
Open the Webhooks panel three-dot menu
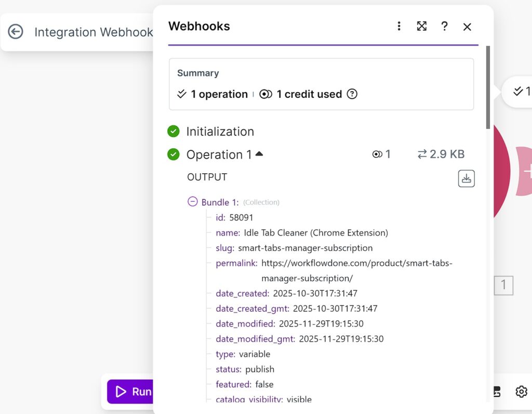point(399,27)
